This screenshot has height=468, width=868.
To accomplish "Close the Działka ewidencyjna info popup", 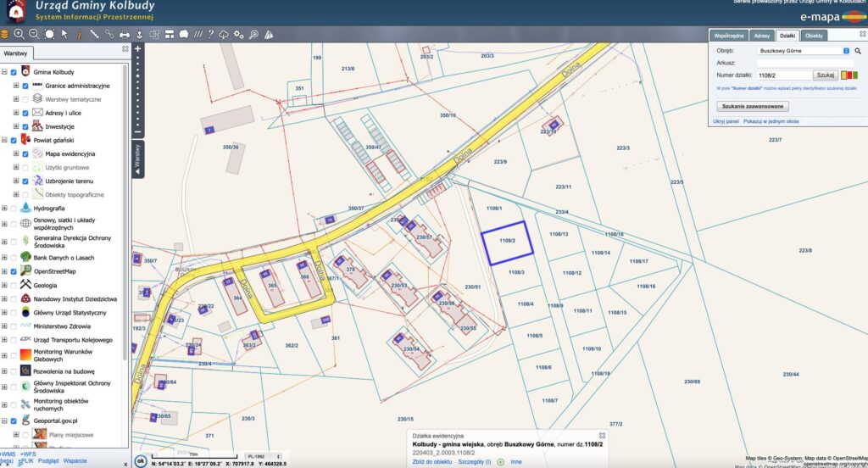I will [602, 436].
